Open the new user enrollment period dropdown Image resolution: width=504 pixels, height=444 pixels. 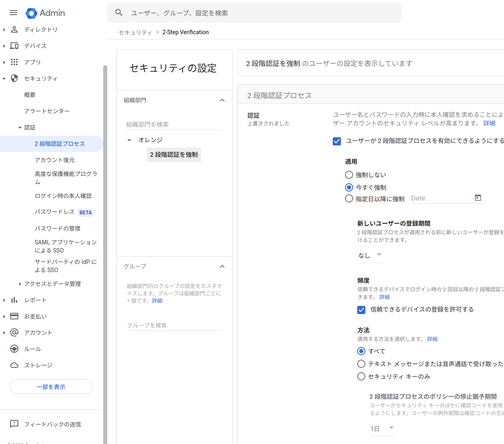point(370,255)
